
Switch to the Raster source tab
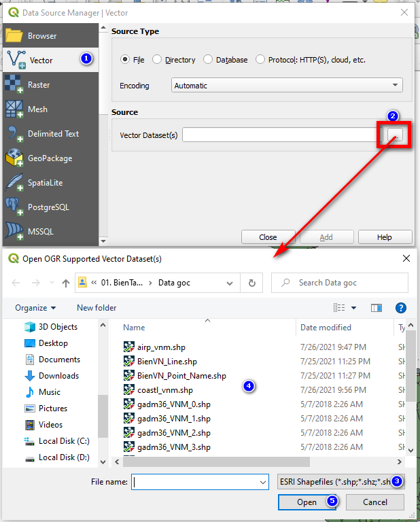click(50, 85)
